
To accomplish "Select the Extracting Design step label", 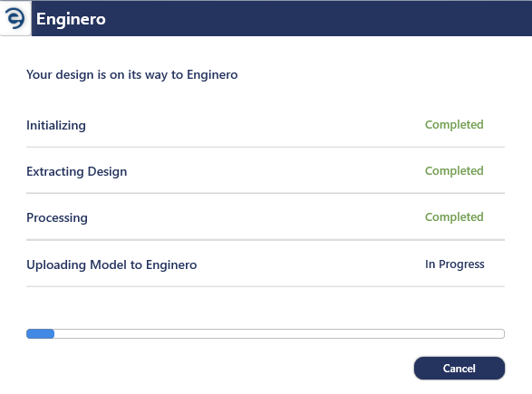I will point(77,171).
